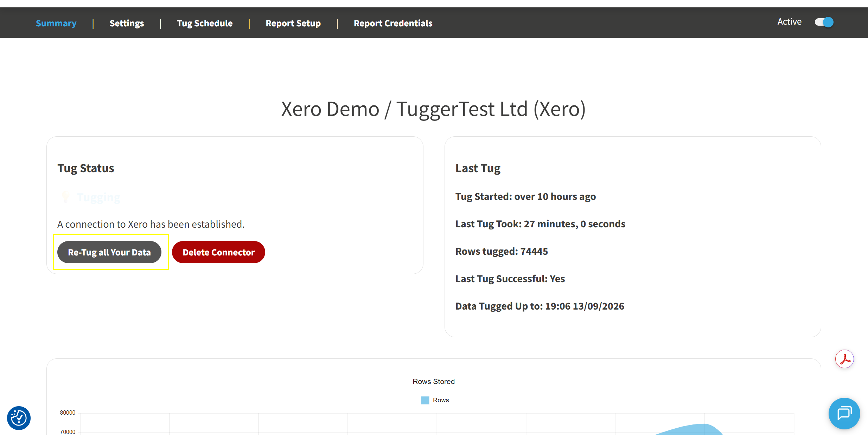Select 'Last Tug Successful: Yes' text

(510, 279)
